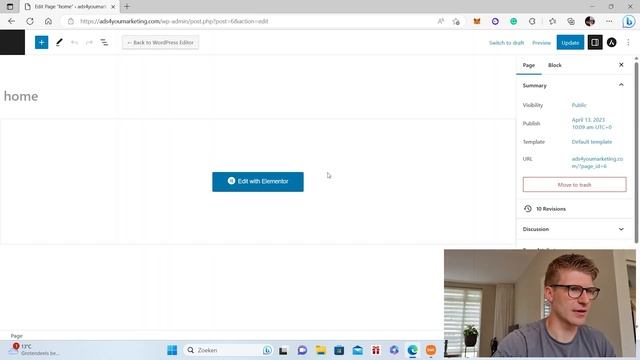Image resolution: width=640 pixels, height=360 pixels.
Task: Undo the last editor change
Action: pos(74,42)
